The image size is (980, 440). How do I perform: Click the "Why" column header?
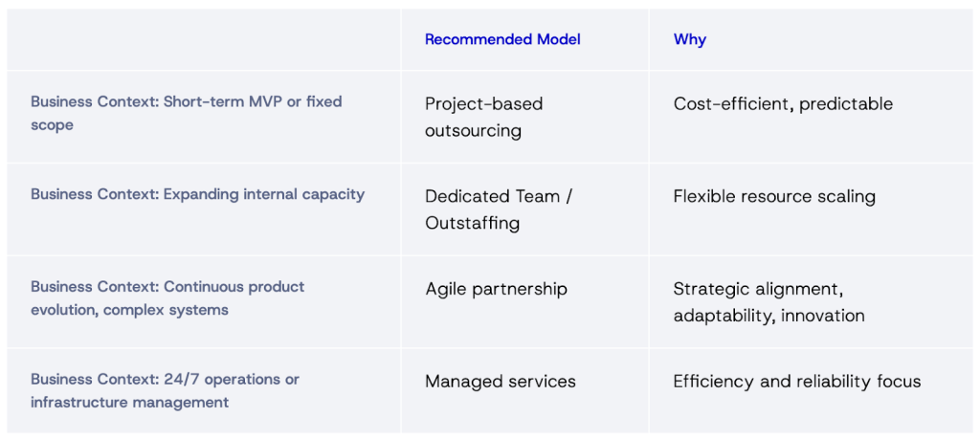point(689,39)
